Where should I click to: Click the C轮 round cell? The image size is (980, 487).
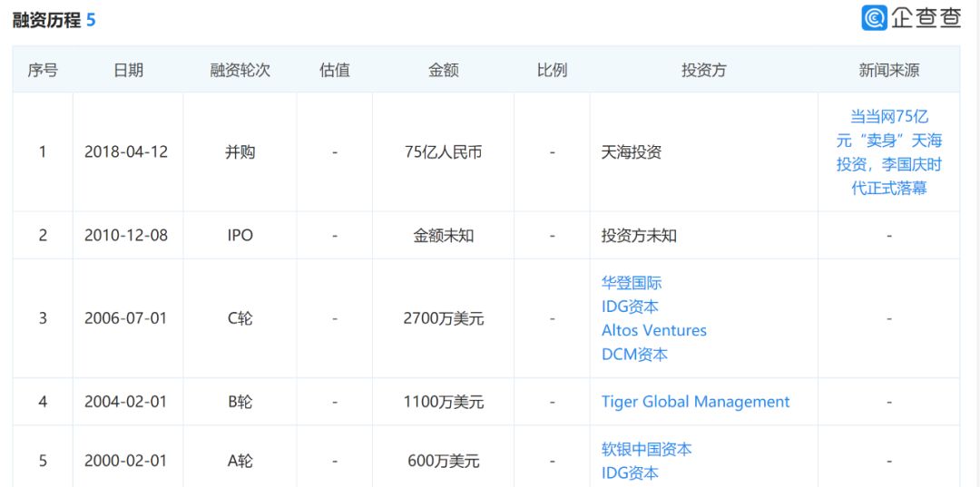[x=240, y=318]
